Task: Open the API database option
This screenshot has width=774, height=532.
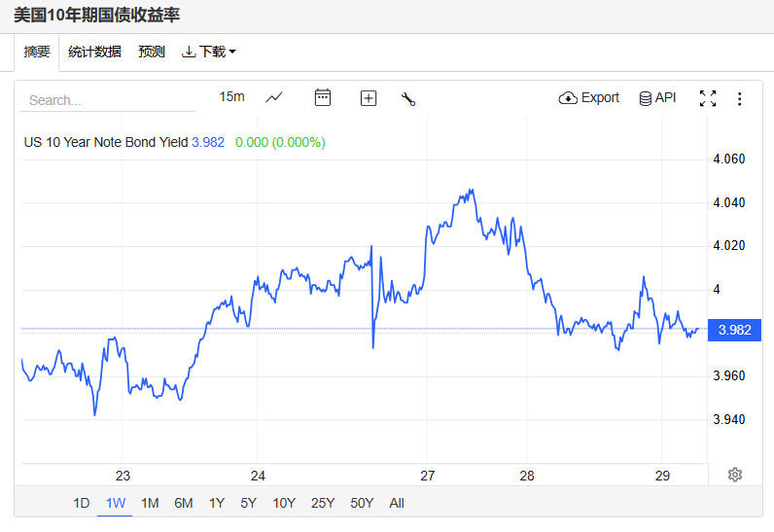Action: coord(657,98)
